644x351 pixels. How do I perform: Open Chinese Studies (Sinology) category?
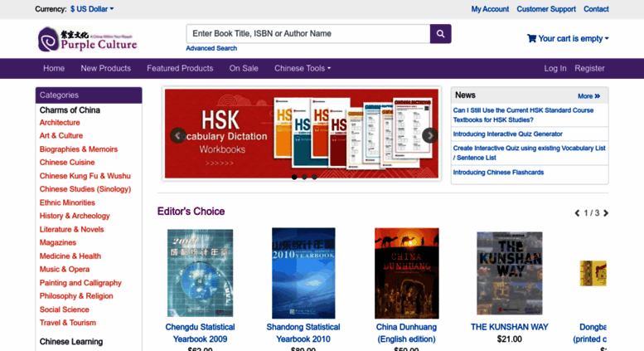pos(85,189)
